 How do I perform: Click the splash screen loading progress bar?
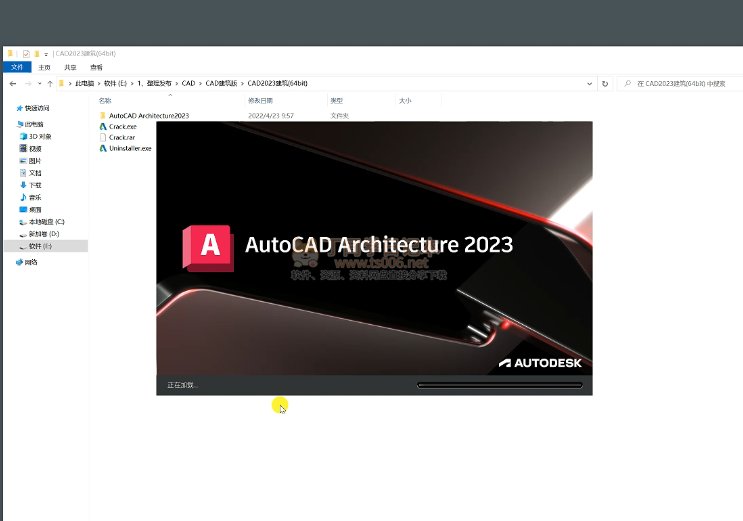pyautogui.click(x=499, y=385)
